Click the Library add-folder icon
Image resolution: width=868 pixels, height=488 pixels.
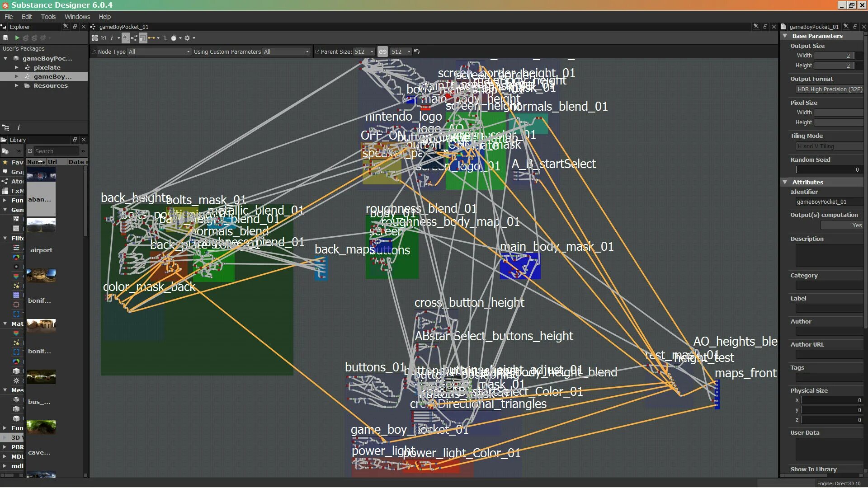(x=5, y=151)
